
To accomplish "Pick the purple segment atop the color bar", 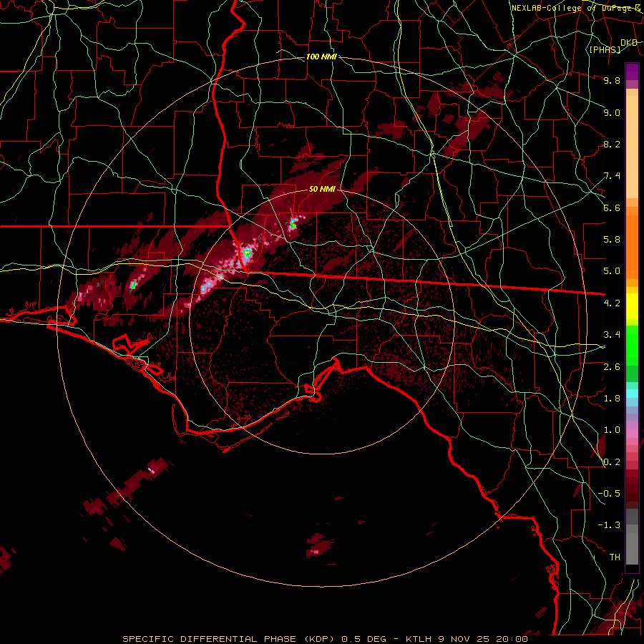I will tap(632, 72).
